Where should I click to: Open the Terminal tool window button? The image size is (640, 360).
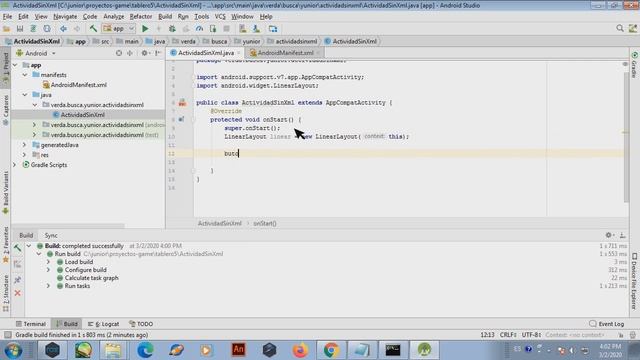(x=31, y=324)
